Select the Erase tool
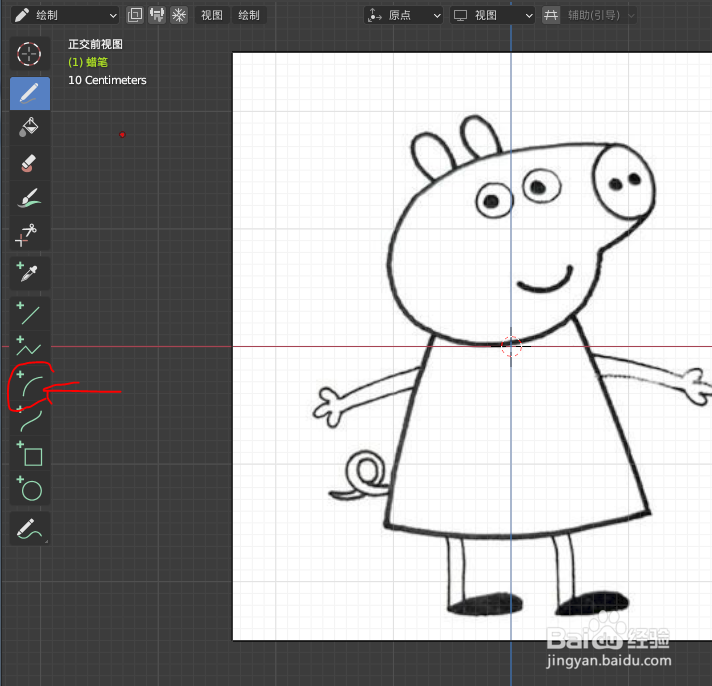 pyautogui.click(x=30, y=163)
